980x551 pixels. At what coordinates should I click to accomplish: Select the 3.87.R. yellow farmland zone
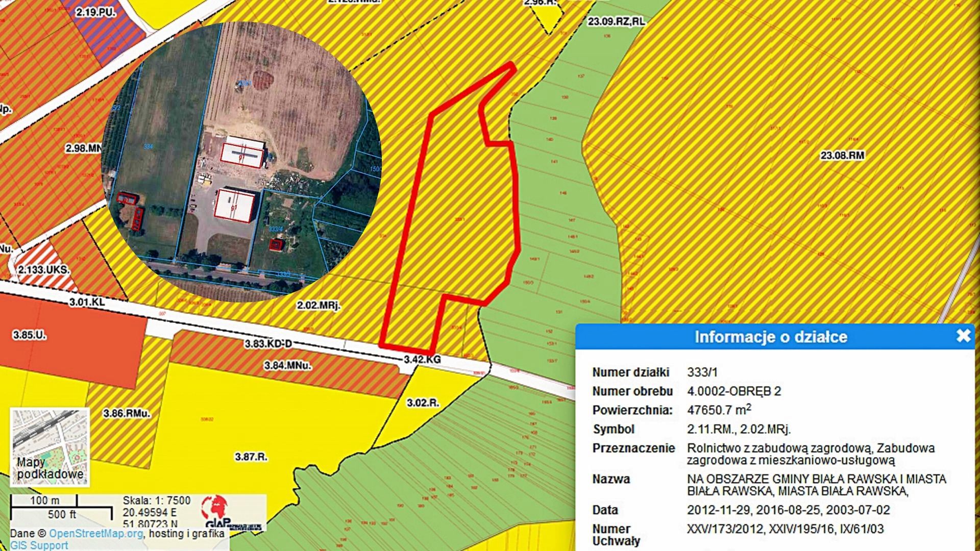pyautogui.click(x=251, y=457)
